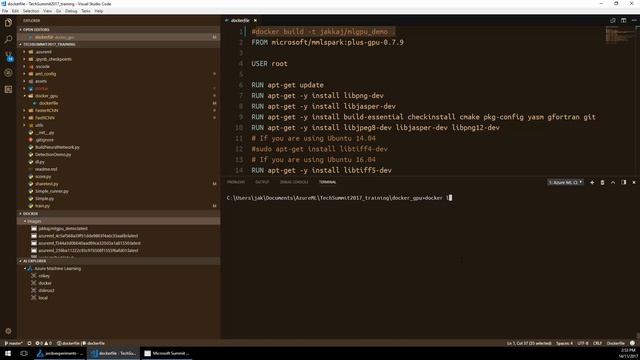Viewport: 640px width, 360px height.
Task: Click the feedback smiley in status bar
Action: click(632, 343)
